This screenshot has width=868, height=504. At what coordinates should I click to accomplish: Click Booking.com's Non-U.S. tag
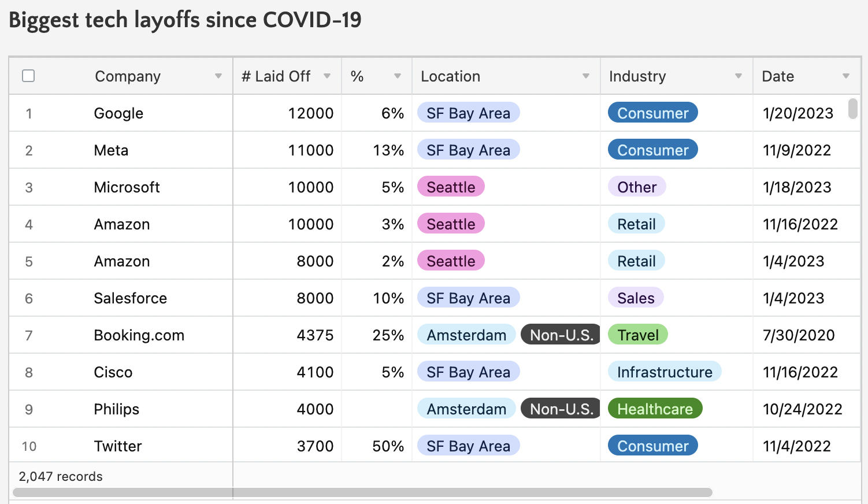click(x=561, y=335)
